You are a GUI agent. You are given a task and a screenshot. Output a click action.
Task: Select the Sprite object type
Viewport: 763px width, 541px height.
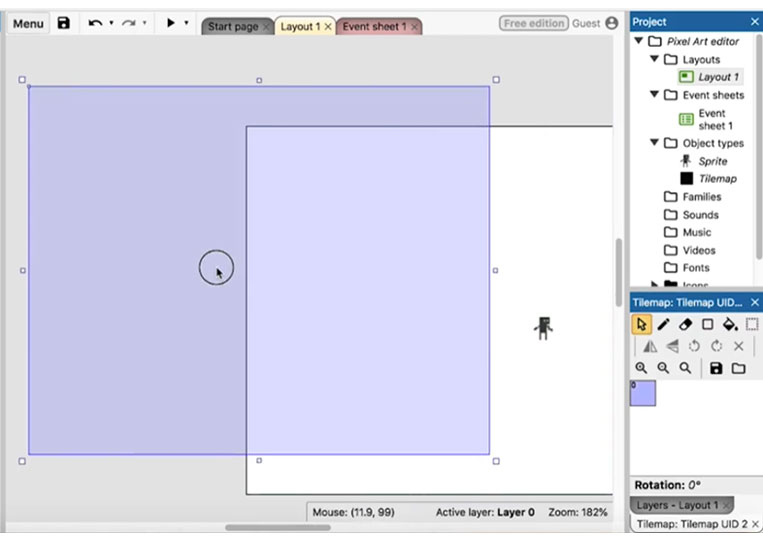(704, 161)
